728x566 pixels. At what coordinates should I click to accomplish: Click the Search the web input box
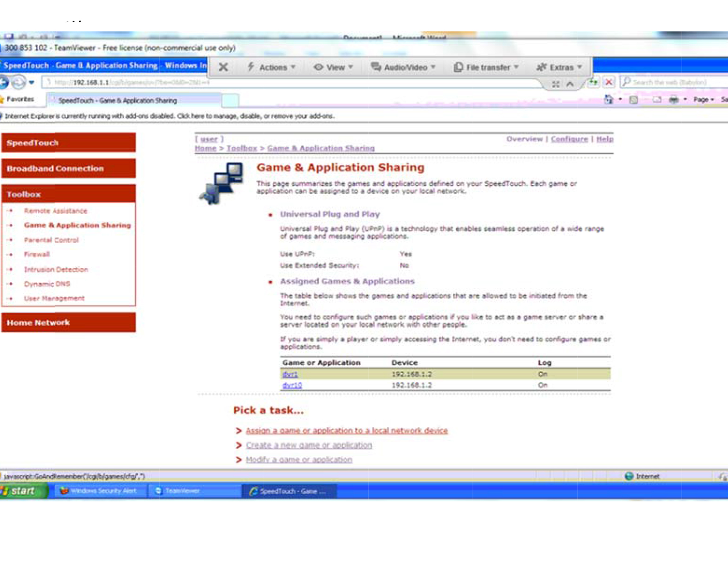(x=680, y=82)
